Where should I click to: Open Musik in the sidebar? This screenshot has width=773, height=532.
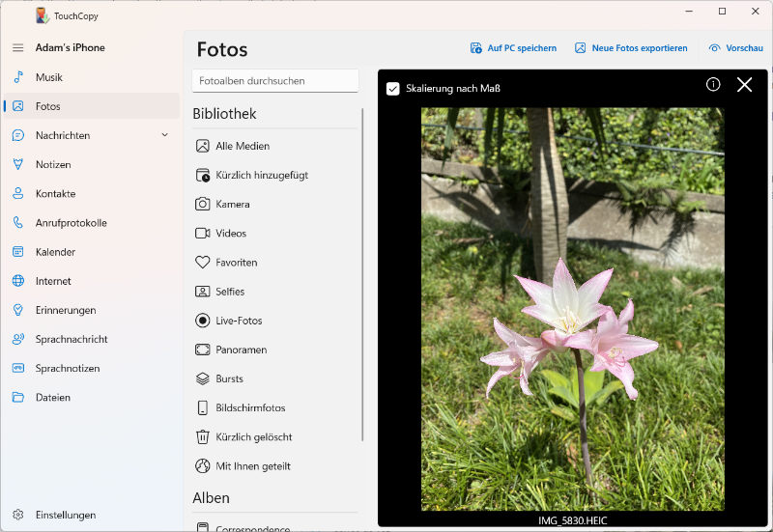pos(48,77)
